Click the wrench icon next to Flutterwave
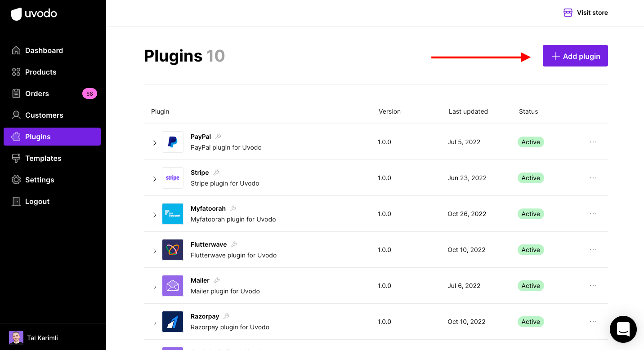The image size is (644, 350). [x=234, y=244]
